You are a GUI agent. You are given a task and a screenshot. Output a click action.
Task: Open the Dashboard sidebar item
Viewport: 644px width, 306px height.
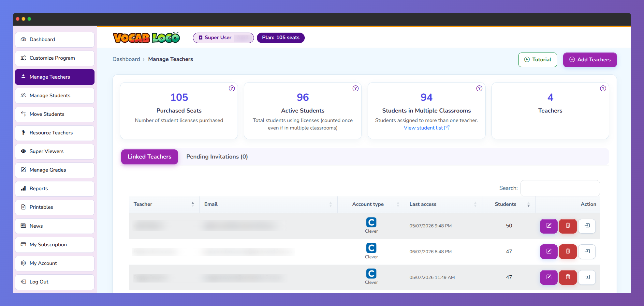pyautogui.click(x=55, y=39)
